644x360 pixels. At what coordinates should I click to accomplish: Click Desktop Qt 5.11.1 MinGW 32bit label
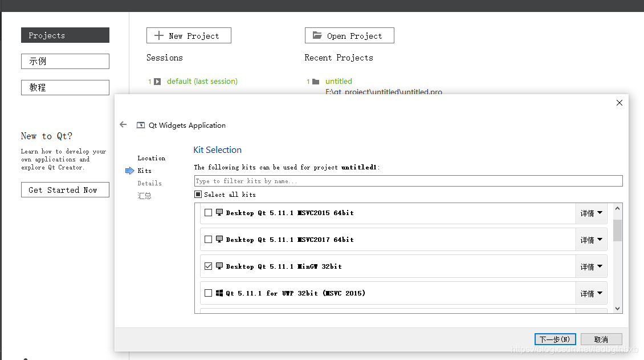click(x=284, y=266)
